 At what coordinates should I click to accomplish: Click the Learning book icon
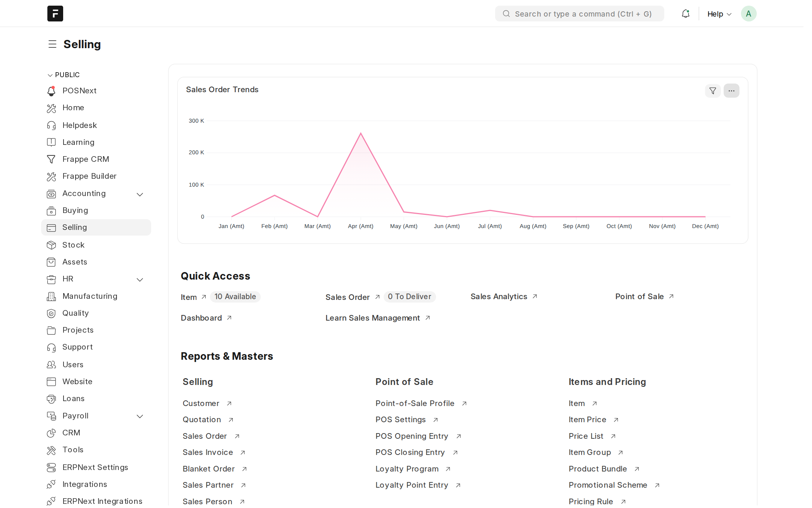52,142
